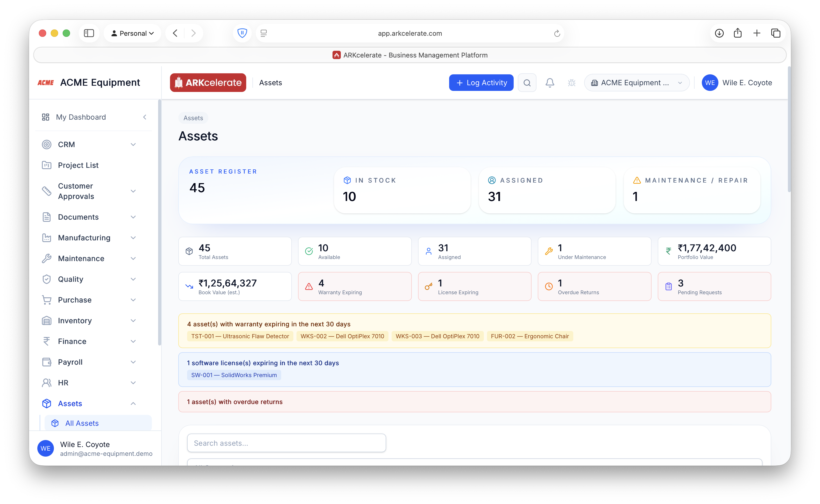
Task: Click the TST-001 Ultrasonic Flaw Detector tag
Action: 240,336
